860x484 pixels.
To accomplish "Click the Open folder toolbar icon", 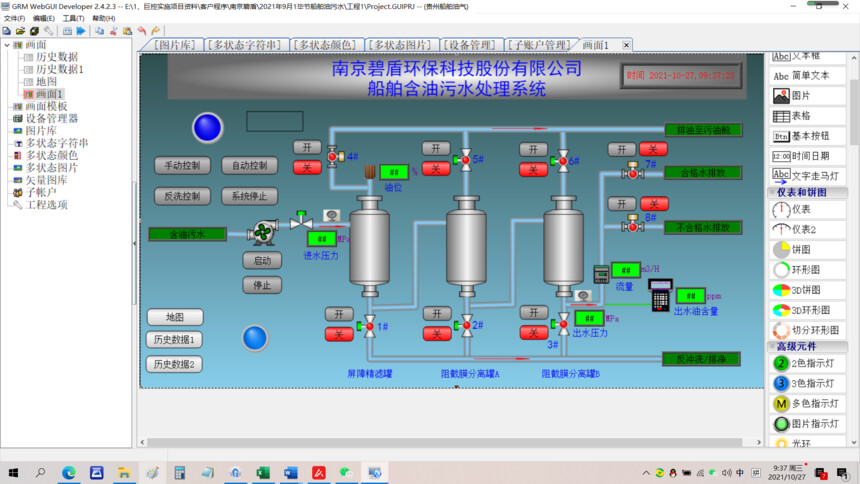I will point(20,31).
